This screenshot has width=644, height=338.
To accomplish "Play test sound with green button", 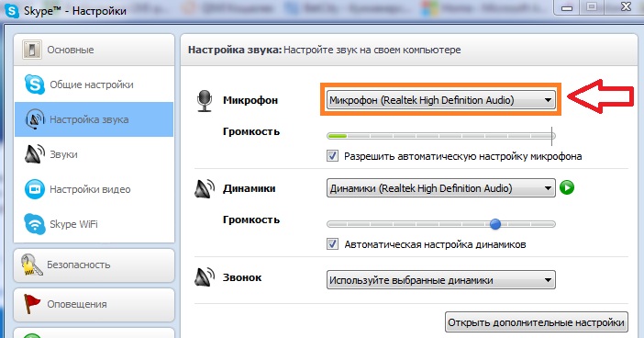I will tap(567, 188).
